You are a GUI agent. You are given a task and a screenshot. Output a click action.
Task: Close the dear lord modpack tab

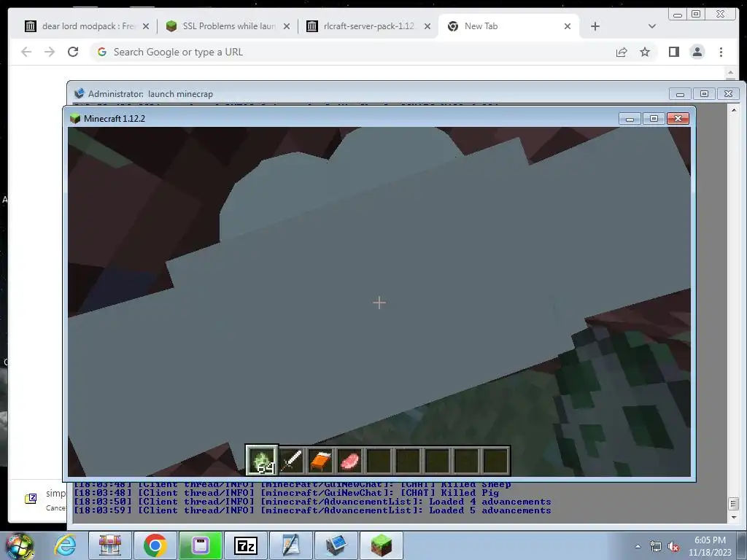146,26
